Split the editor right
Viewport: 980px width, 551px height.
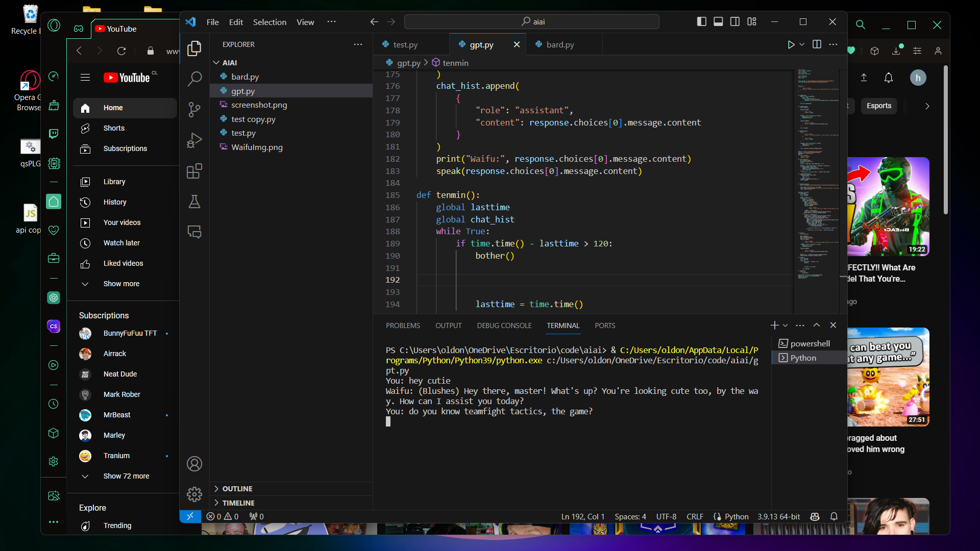coord(817,45)
